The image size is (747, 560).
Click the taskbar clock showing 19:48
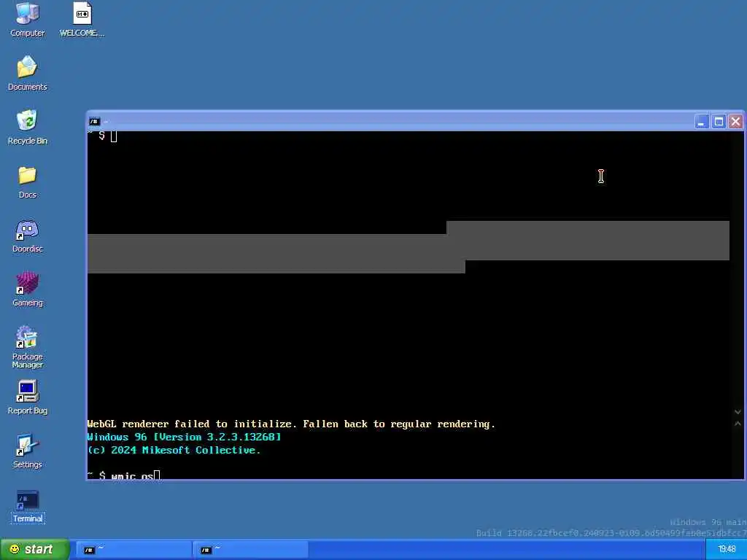click(727, 549)
